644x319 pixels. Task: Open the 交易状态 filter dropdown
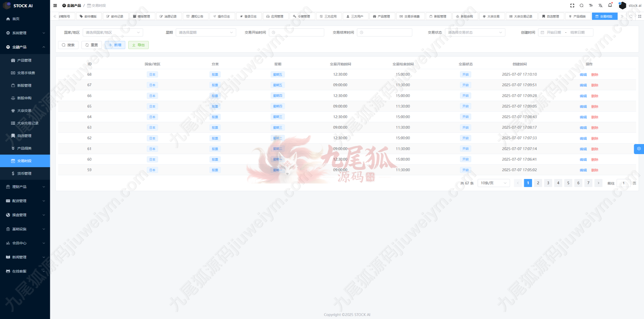click(475, 32)
